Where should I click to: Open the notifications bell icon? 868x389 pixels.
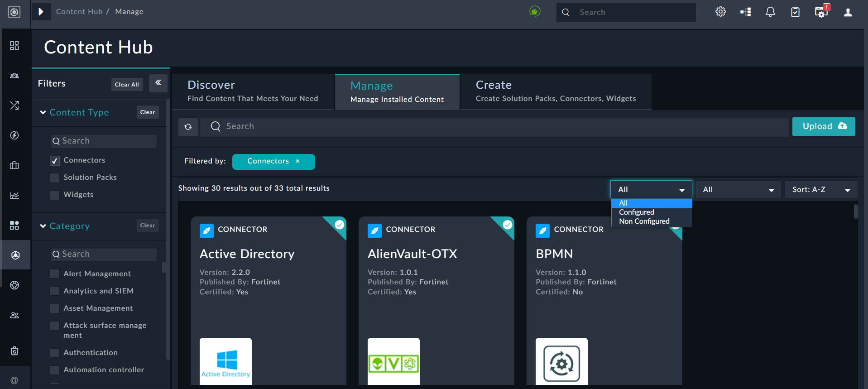click(770, 12)
